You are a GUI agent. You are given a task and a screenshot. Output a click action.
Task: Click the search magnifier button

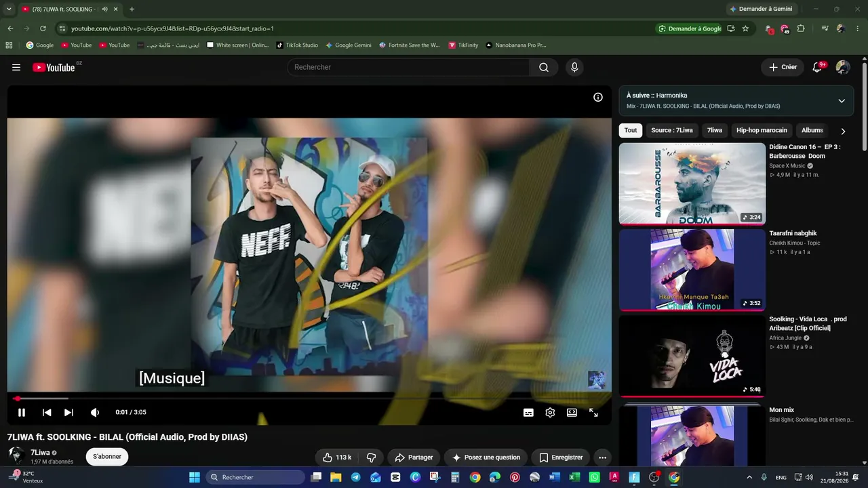544,67
